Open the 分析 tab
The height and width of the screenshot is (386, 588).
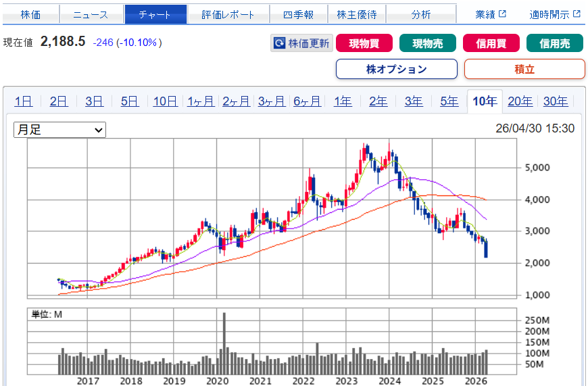tap(420, 14)
